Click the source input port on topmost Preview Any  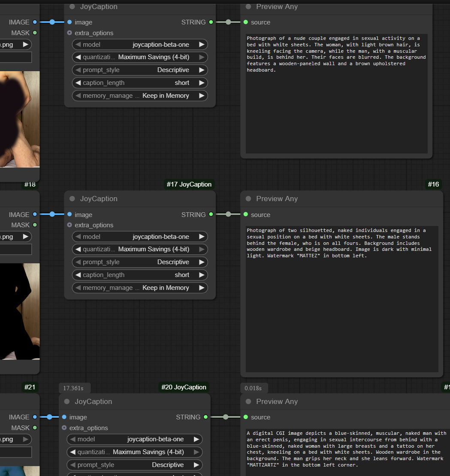click(x=246, y=22)
